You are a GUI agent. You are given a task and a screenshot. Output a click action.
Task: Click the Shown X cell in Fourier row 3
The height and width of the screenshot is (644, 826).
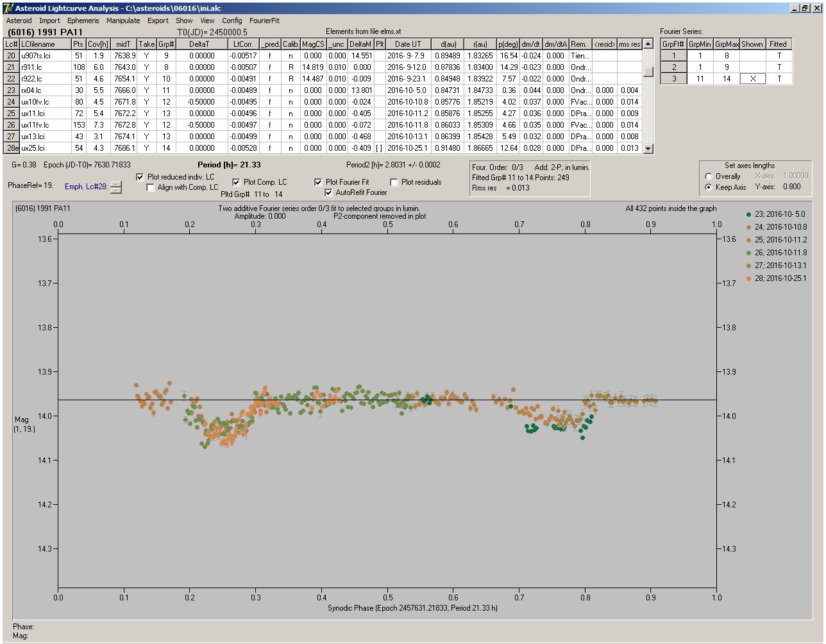coord(752,79)
